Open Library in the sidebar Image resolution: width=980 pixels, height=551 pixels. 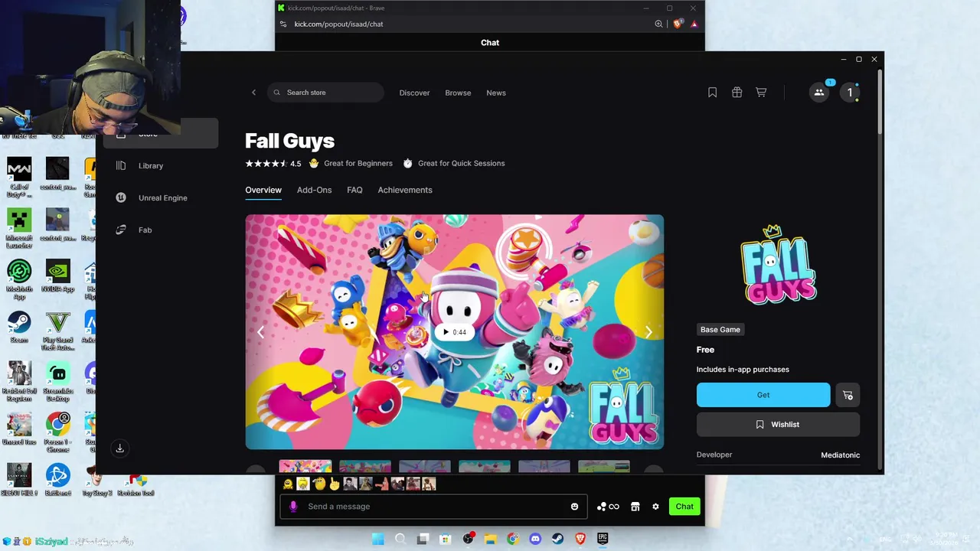161,166
